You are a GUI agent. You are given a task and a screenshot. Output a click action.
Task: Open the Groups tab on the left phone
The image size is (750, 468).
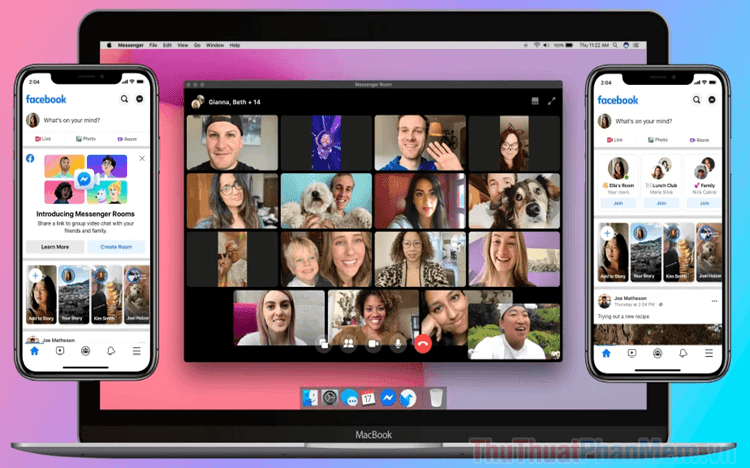pyautogui.click(x=85, y=351)
